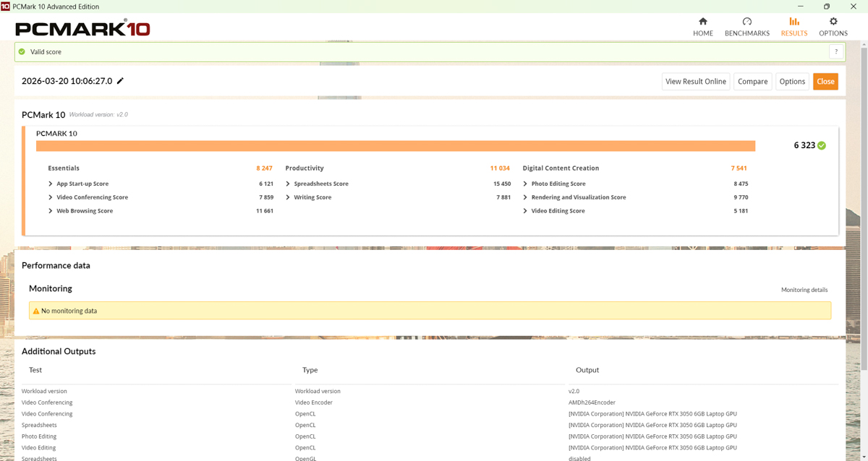This screenshot has width=868, height=461.
Task: Expand the Photo Editing Score details
Action: [x=525, y=184]
